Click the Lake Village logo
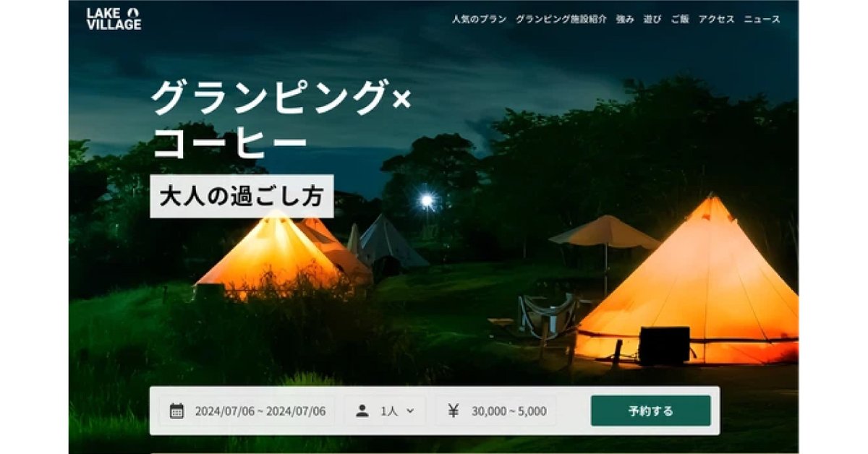 (x=114, y=18)
